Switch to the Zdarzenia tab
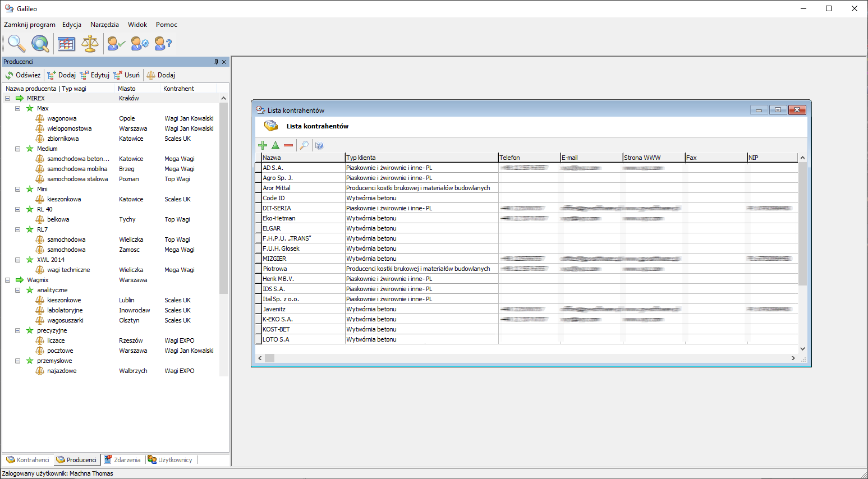 123,460
